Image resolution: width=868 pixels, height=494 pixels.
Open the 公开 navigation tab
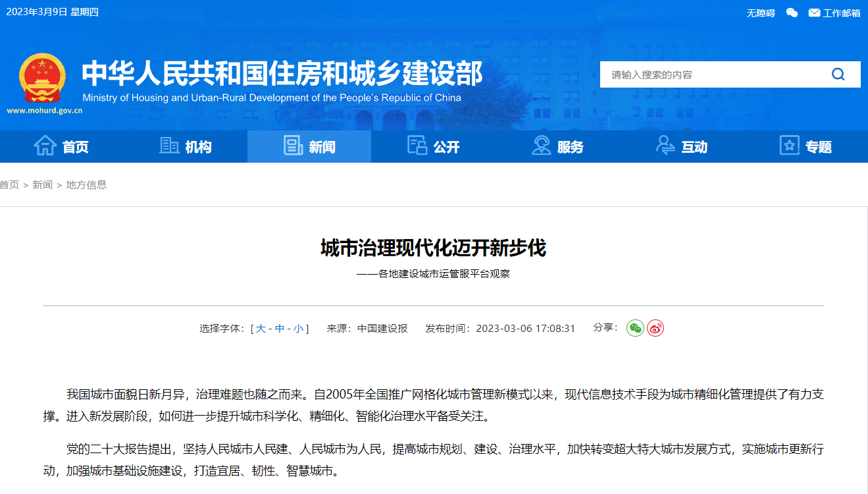point(434,146)
